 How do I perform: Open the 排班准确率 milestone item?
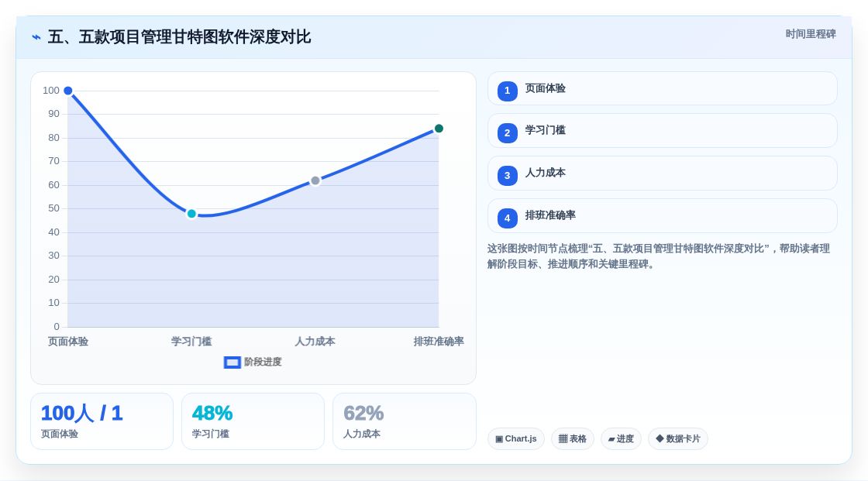point(662,216)
